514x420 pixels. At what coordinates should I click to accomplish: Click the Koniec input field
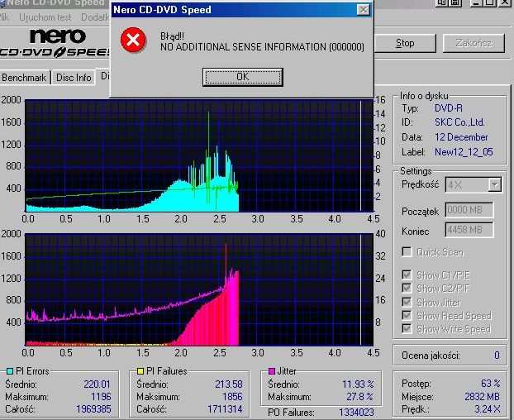tap(469, 230)
